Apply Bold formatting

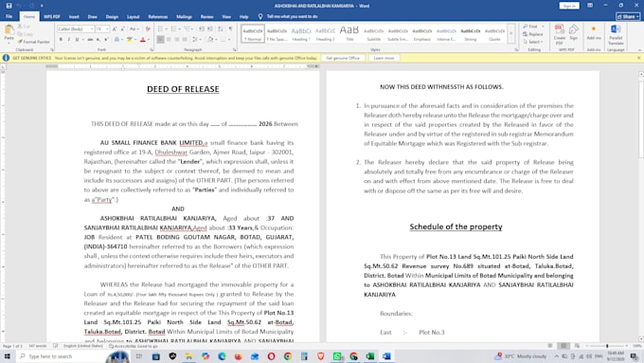point(61,40)
